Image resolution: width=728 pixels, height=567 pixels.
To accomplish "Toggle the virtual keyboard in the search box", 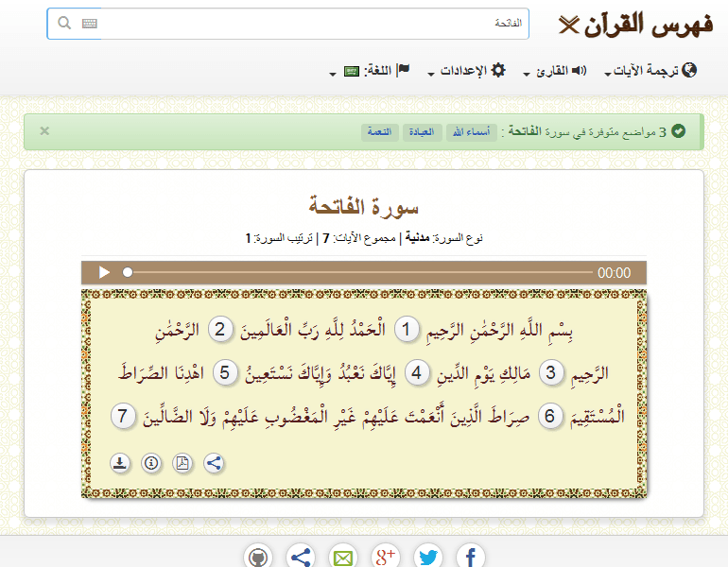I will [x=90, y=24].
